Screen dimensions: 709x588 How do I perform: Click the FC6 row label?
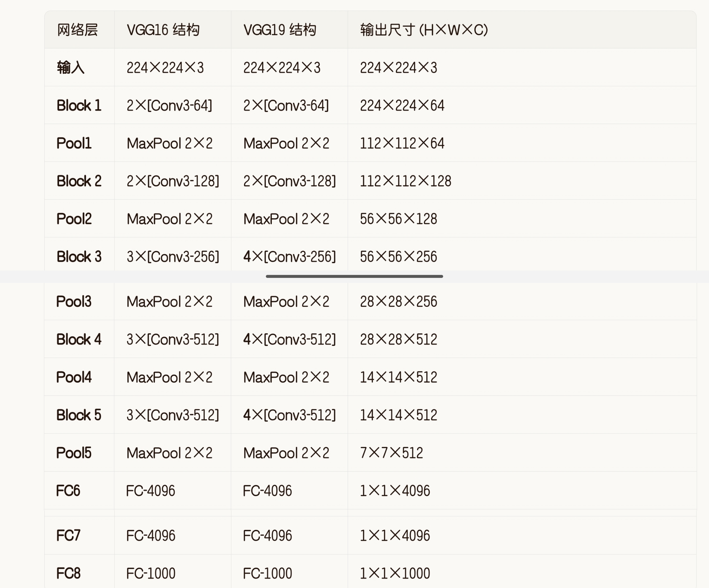[68, 491]
